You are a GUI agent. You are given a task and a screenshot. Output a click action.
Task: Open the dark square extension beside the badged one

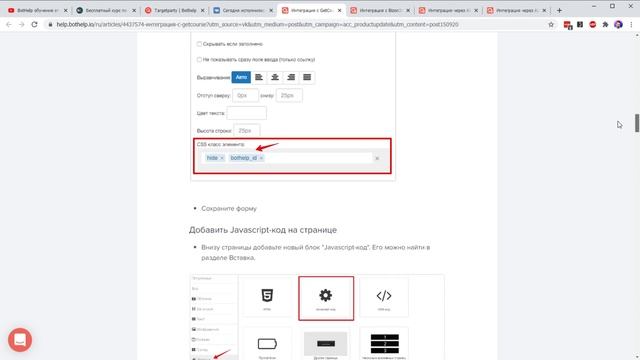580,24
